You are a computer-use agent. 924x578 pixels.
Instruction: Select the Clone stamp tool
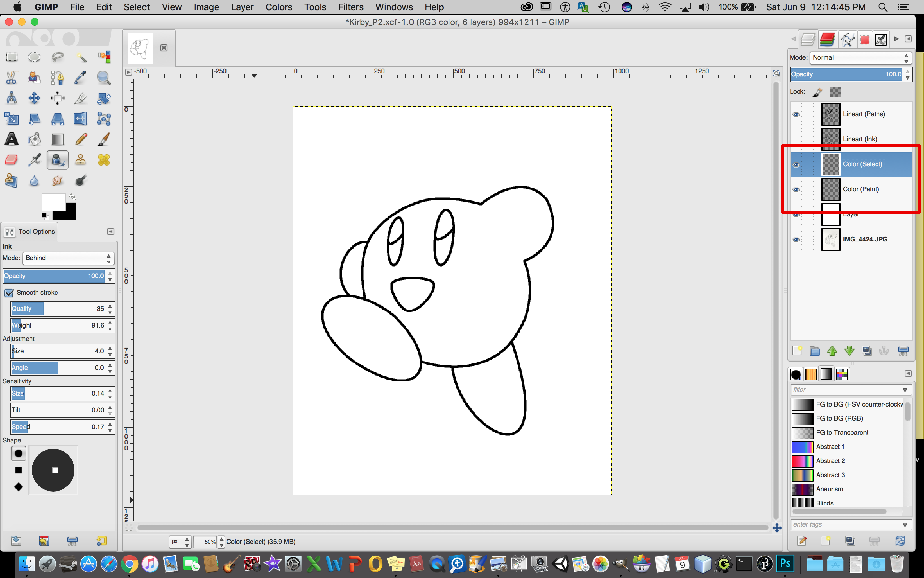click(x=81, y=160)
